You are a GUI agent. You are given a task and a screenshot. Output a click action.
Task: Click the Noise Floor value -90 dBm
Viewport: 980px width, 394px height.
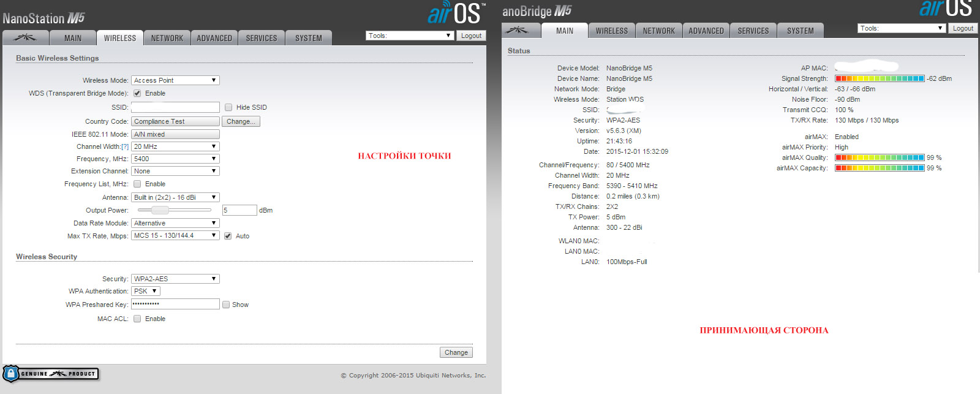[847, 99]
